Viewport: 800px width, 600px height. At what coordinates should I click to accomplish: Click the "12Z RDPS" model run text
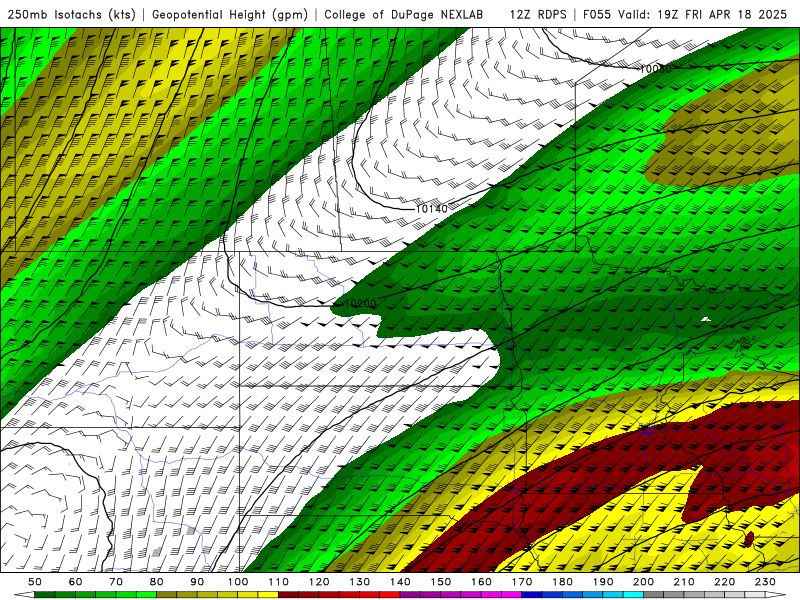pos(538,14)
